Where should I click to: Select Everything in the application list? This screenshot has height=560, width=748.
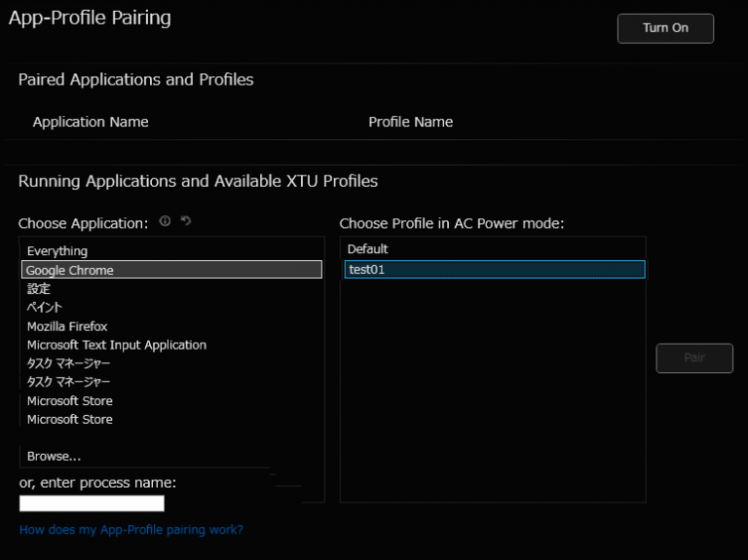[171, 251]
